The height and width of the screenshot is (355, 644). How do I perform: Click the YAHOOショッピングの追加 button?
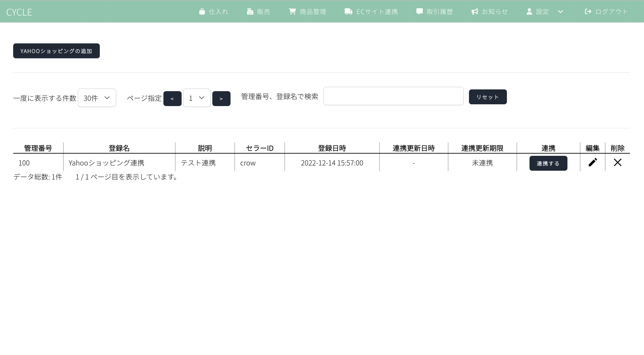tap(56, 51)
